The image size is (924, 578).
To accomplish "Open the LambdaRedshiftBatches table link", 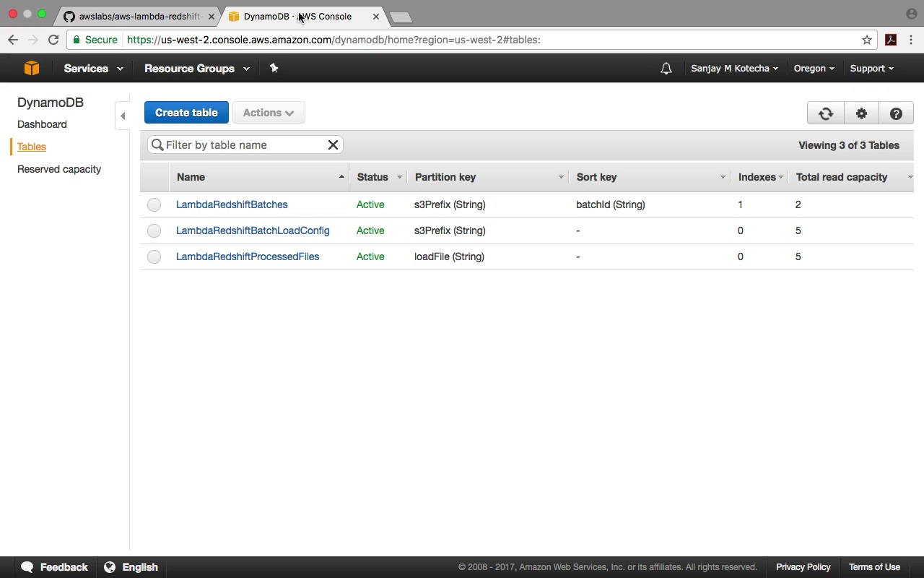I will point(232,204).
